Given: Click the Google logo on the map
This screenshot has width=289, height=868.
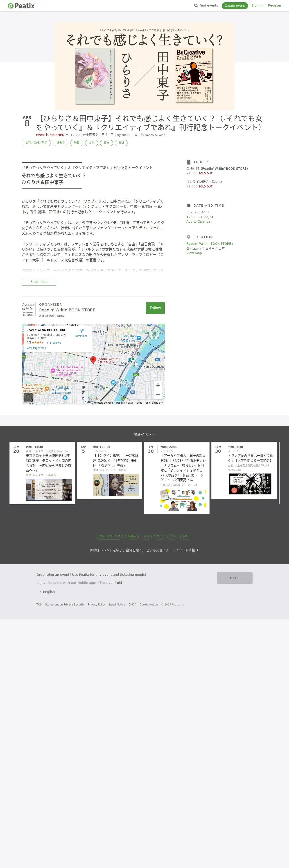Looking at the screenshot, I should (x=93, y=399).
